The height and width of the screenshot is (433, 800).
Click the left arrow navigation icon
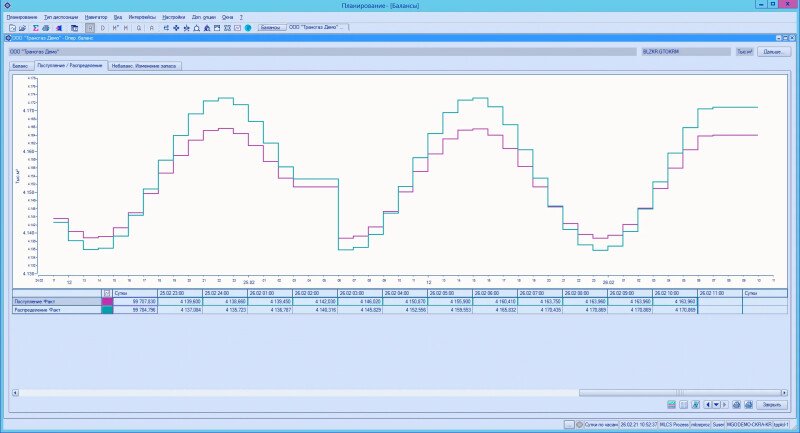(x=708, y=405)
